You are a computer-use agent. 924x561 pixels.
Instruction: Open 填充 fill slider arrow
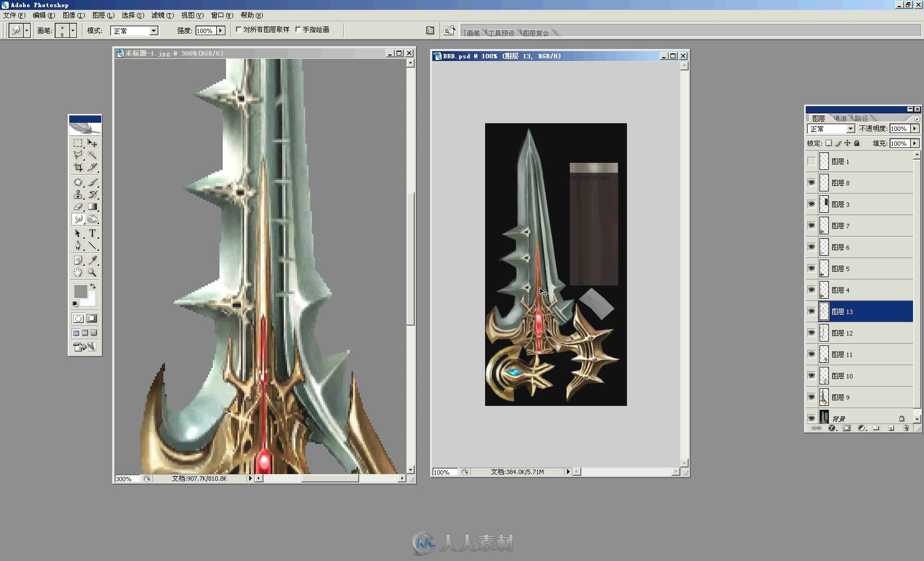coord(915,144)
